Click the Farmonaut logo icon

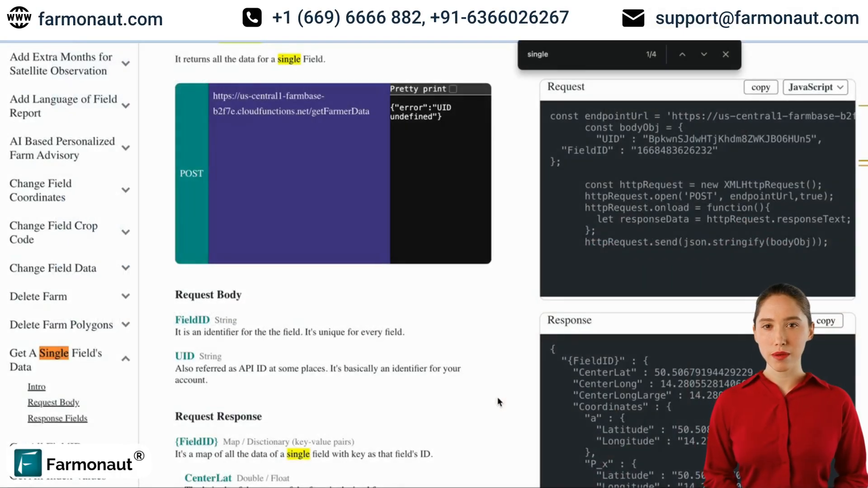[x=28, y=463]
